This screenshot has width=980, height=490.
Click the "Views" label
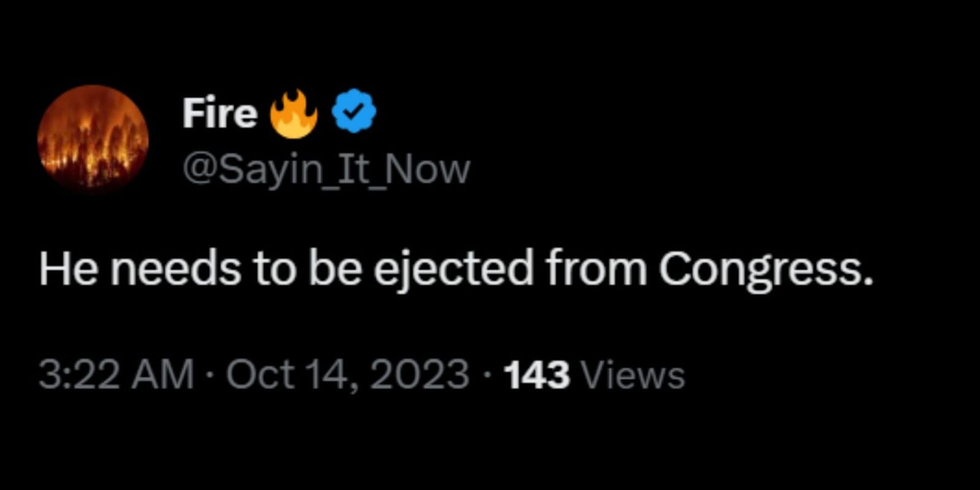point(633,375)
